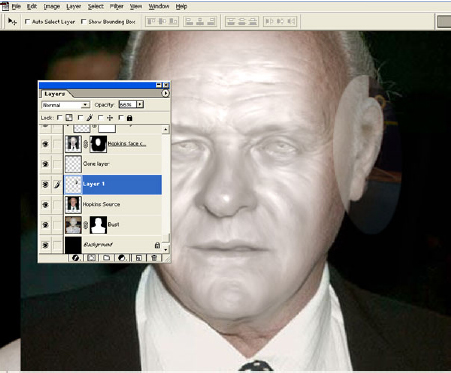This screenshot has height=373, width=451.
Task: Create a new layer with the page icon
Action: (139, 258)
